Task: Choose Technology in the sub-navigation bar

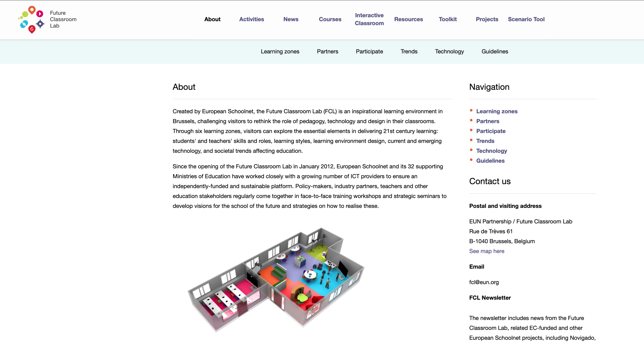Action: click(449, 51)
